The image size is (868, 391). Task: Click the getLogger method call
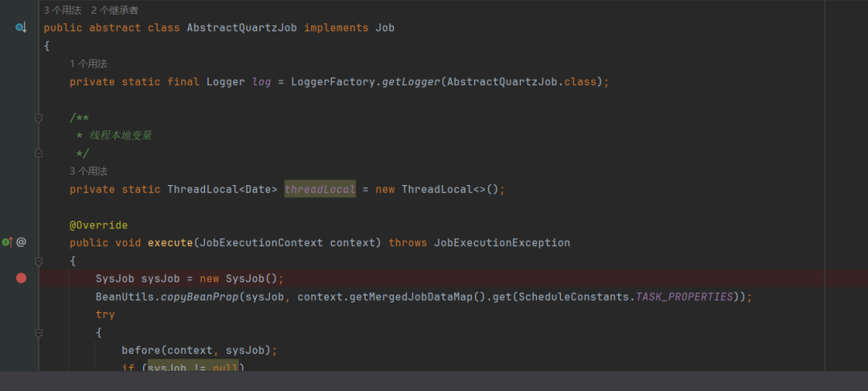coord(411,82)
